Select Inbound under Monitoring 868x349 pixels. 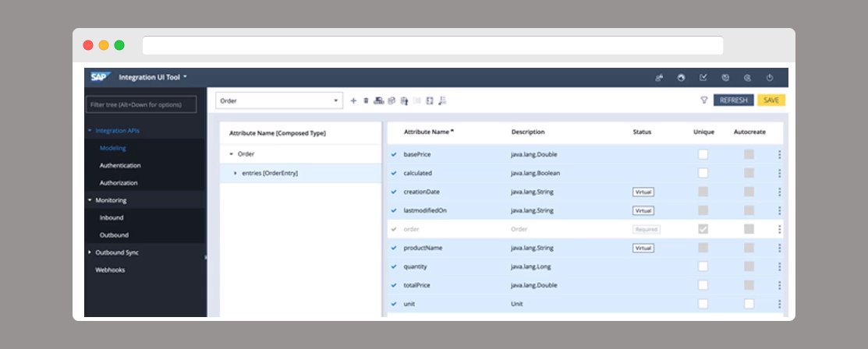(112, 218)
